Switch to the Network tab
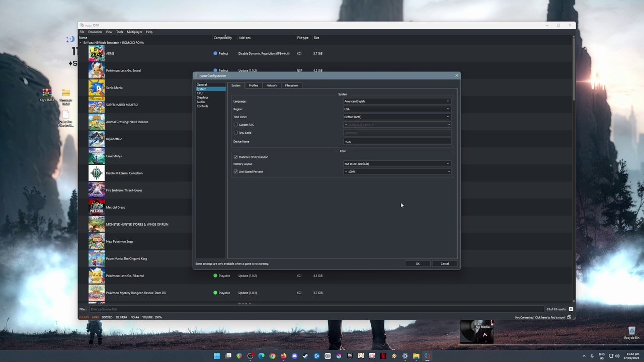The height and width of the screenshot is (362, 644). coord(272,85)
